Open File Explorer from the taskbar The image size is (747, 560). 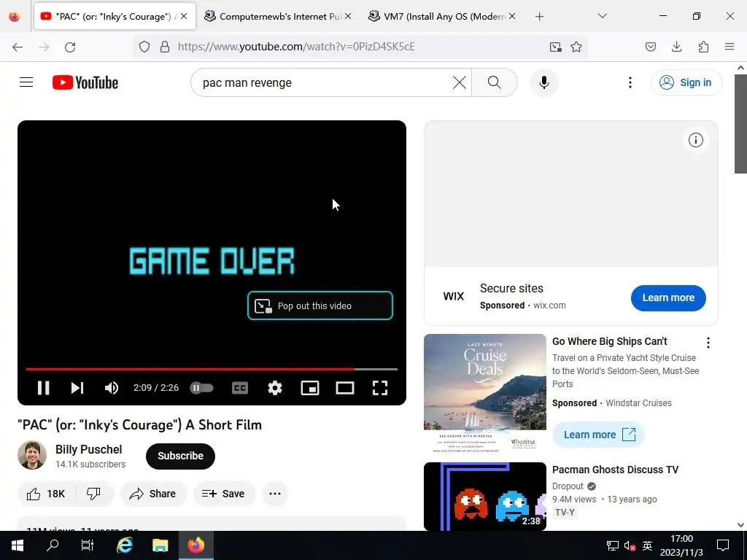pyautogui.click(x=160, y=545)
